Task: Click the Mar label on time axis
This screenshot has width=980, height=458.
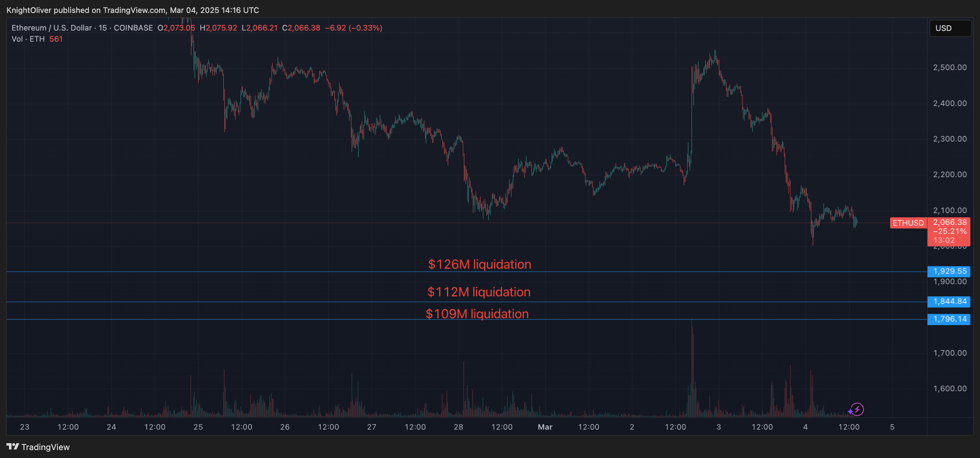Action: pos(545,427)
